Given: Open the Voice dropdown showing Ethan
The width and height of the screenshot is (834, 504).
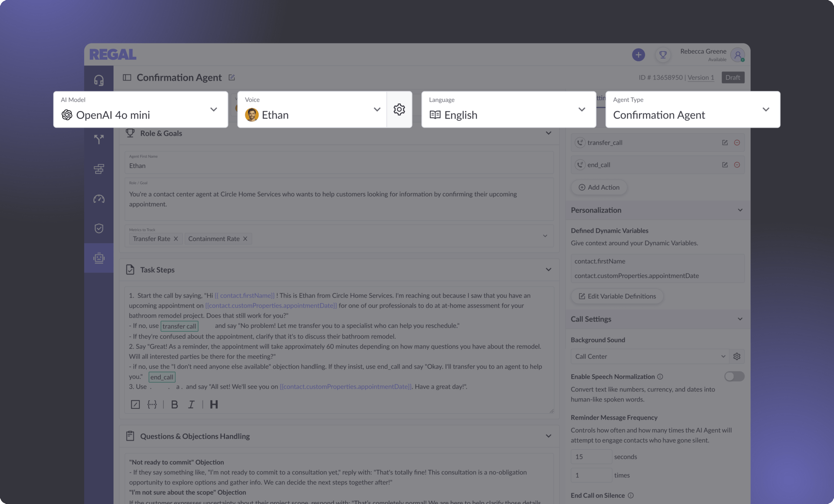Looking at the screenshot, I should (312, 109).
